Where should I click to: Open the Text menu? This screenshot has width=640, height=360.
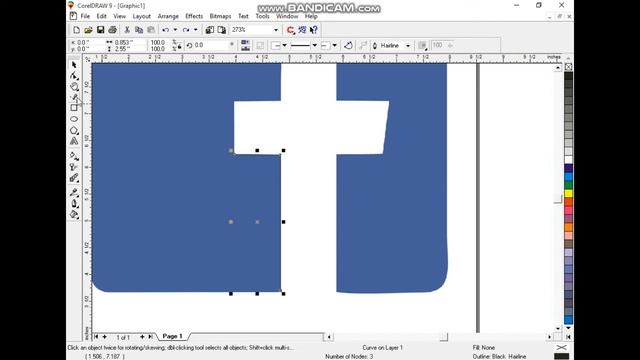coord(243,16)
